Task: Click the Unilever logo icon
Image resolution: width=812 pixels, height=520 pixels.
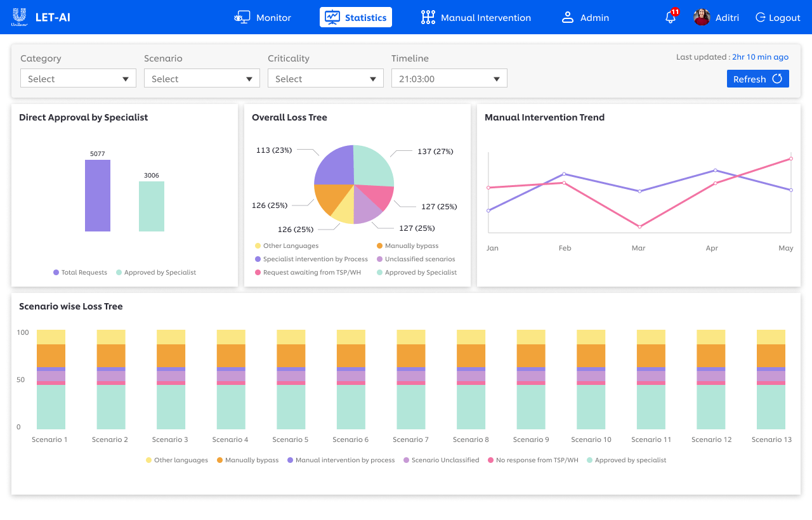Action: (x=19, y=17)
